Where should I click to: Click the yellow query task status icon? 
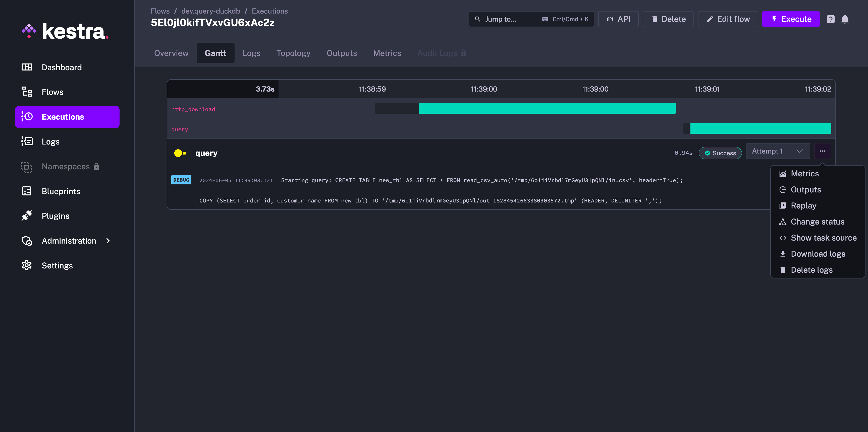[180, 153]
